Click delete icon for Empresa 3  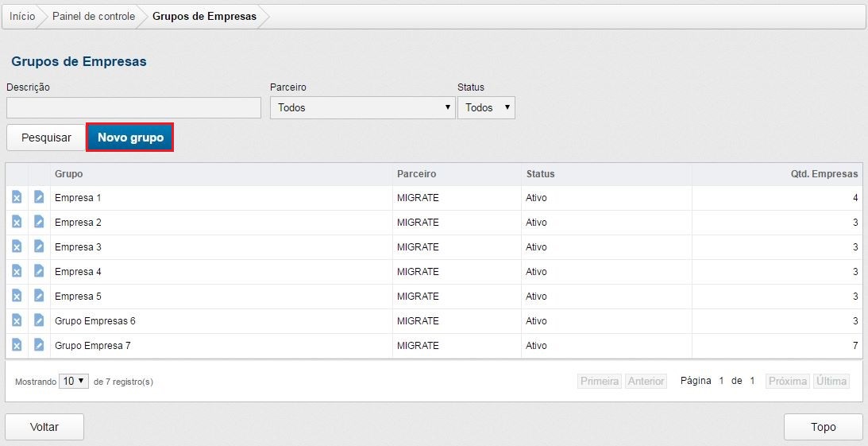(17, 246)
